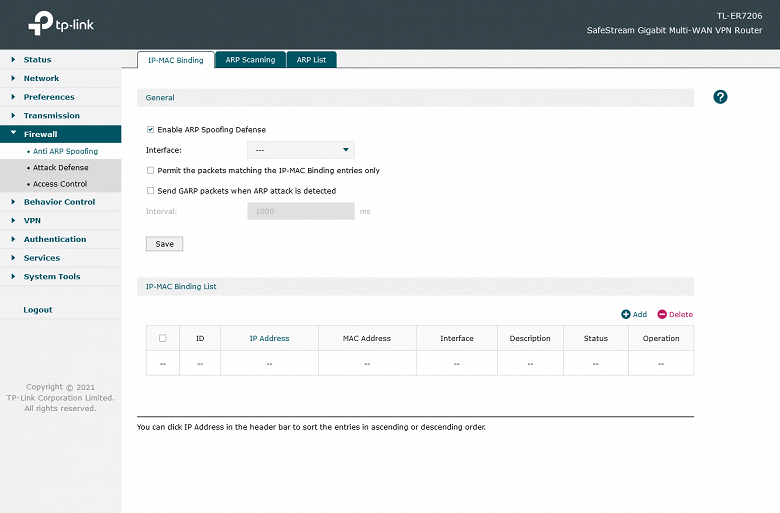Screen dimensions: 780x513
Task: Click the help question mark icon
Action: point(720,97)
